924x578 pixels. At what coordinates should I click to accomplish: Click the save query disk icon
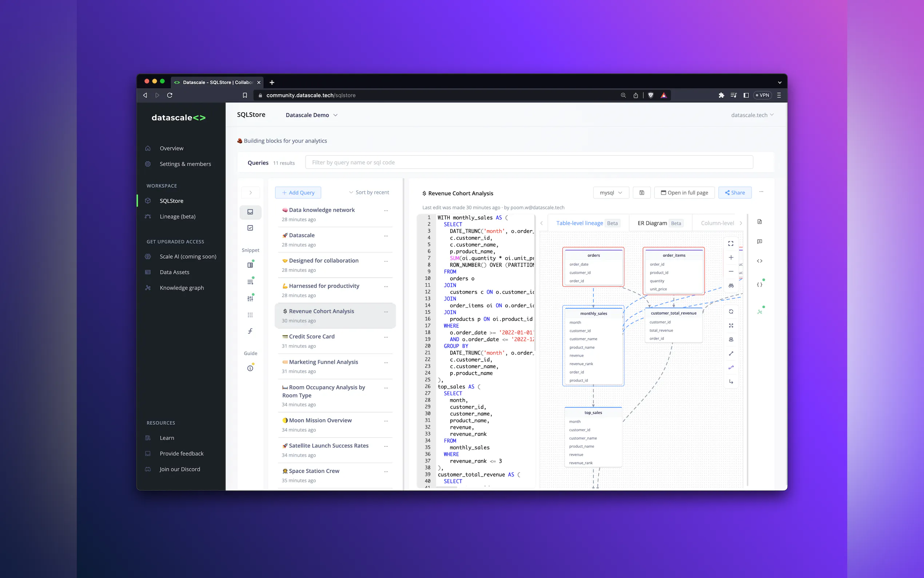tap(642, 193)
